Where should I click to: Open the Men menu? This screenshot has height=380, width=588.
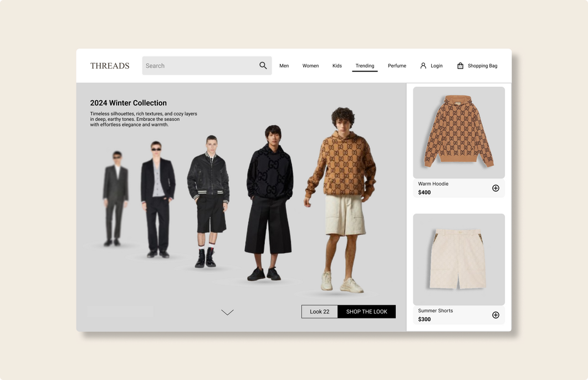tap(284, 65)
